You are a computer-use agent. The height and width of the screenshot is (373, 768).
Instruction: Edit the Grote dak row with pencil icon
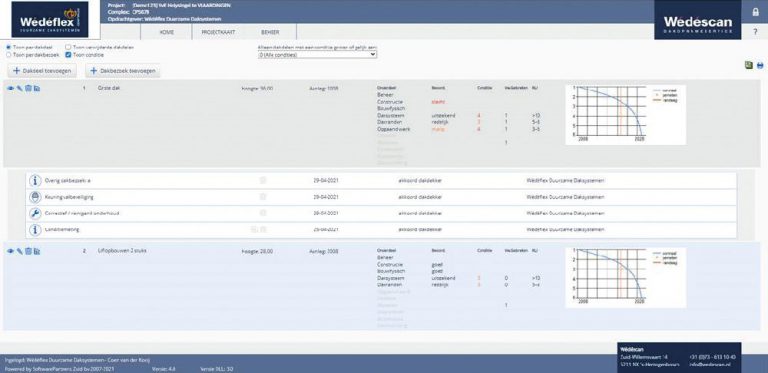pyautogui.click(x=20, y=89)
